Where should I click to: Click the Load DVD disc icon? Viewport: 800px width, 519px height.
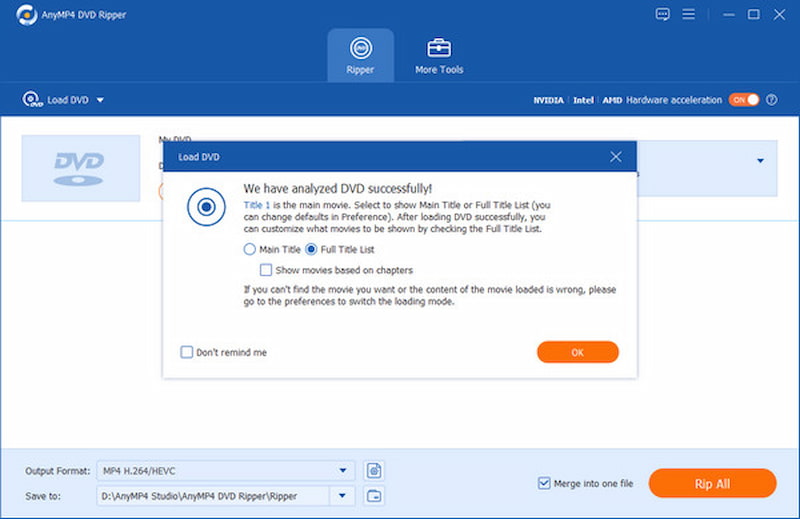[32, 100]
